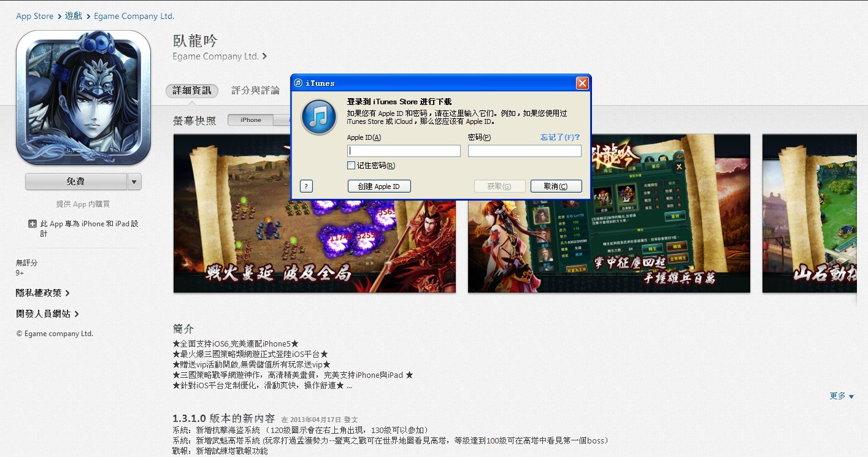Open the 開發人員網站 link
Image resolution: width=868 pixels, height=457 pixels.
click(x=47, y=314)
